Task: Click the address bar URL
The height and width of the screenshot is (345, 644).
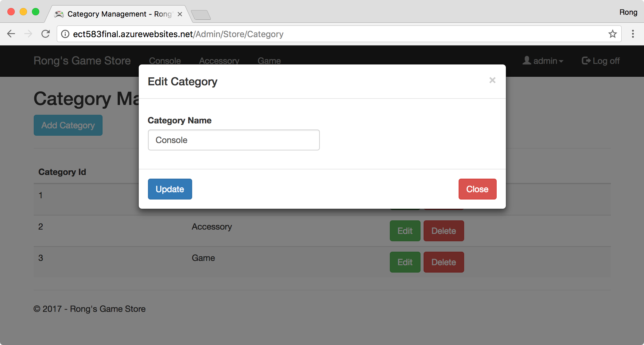Action: point(178,34)
